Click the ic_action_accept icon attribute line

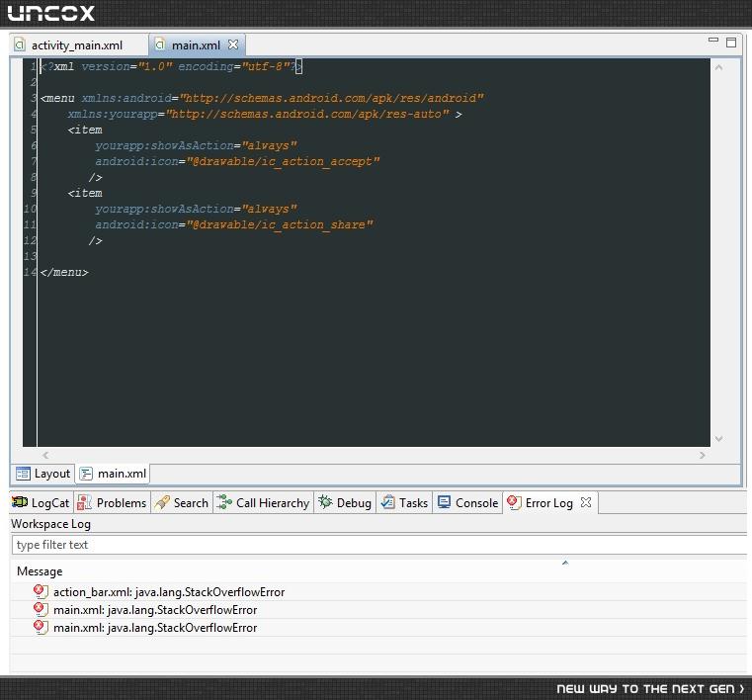[x=237, y=161]
